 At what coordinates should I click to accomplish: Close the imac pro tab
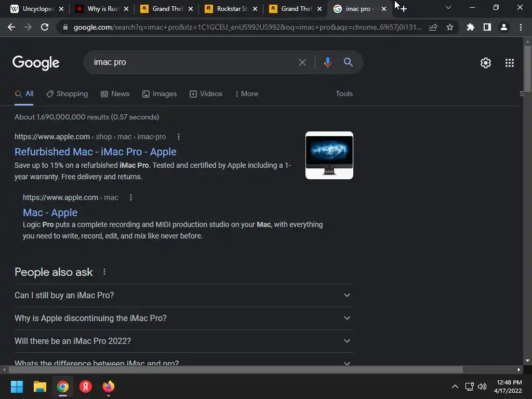(384, 9)
